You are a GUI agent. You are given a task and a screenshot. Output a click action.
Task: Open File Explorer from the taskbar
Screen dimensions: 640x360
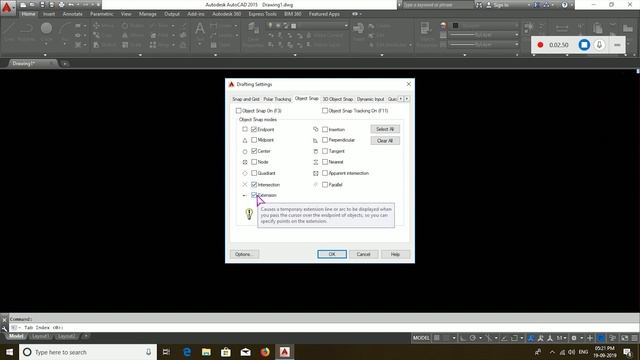(x=206, y=352)
